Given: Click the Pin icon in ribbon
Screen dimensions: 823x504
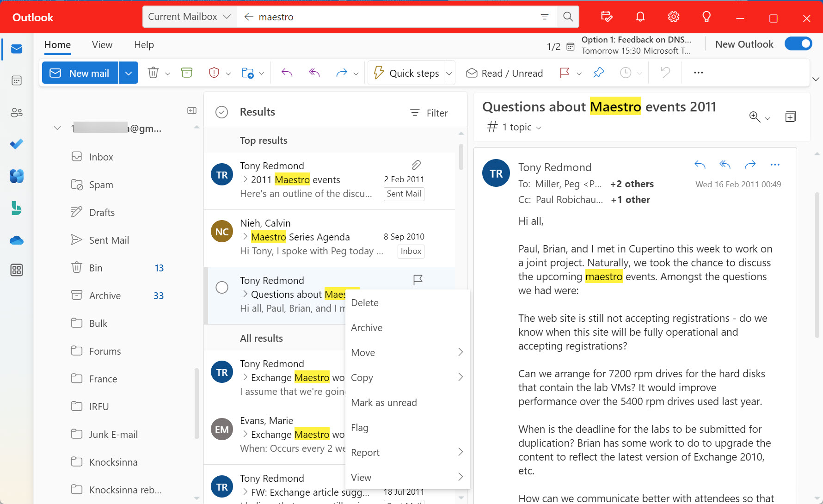Looking at the screenshot, I should (x=599, y=73).
